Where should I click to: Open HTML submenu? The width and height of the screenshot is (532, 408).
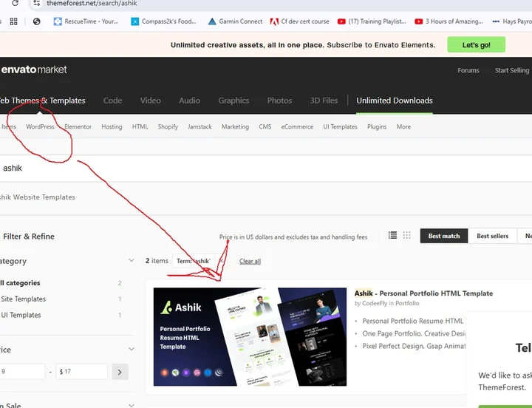[140, 126]
